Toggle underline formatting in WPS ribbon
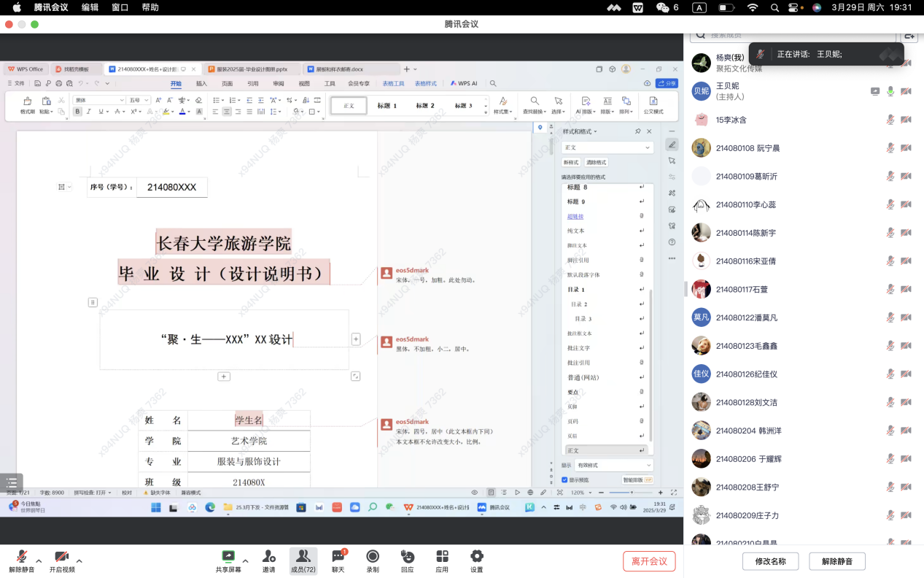 (x=100, y=112)
